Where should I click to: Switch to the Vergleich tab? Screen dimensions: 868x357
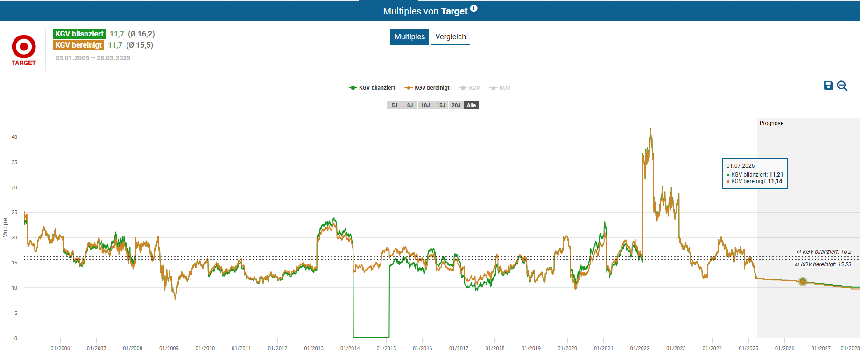click(450, 37)
